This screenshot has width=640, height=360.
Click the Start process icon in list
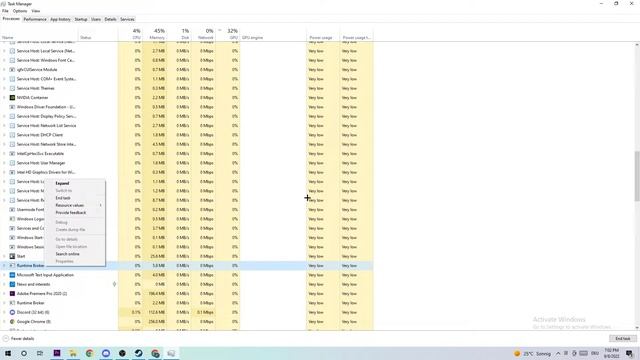pyautogui.click(x=12, y=256)
